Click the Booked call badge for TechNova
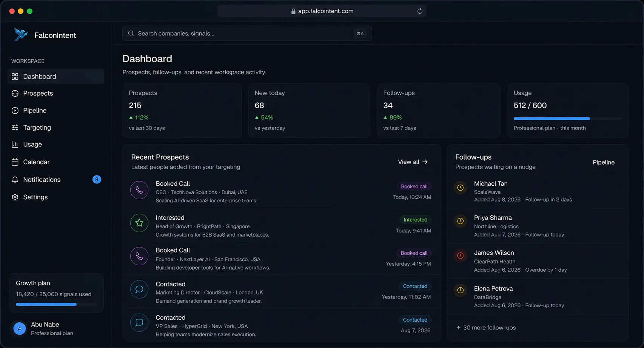644x348 pixels. [x=414, y=186]
